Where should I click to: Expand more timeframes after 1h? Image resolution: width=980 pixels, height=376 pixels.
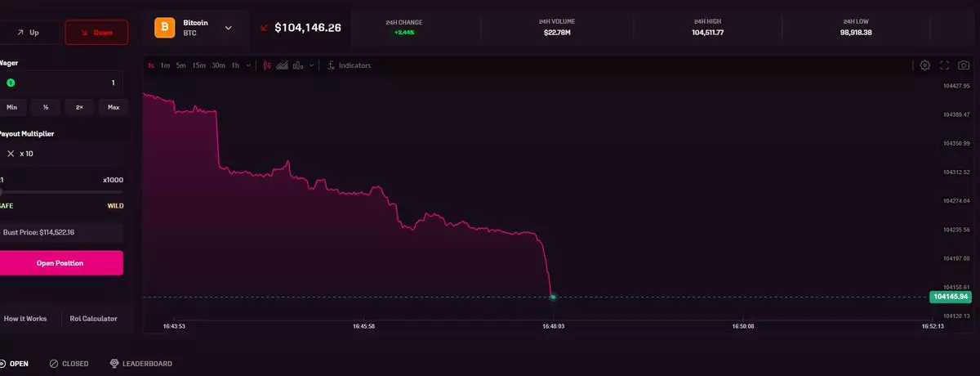(x=248, y=65)
